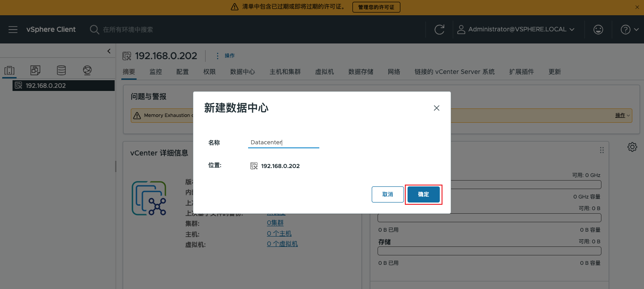
Task: Open the alarm 操作 dropdown
Action: pyautogui.click(x=623, y=115)
